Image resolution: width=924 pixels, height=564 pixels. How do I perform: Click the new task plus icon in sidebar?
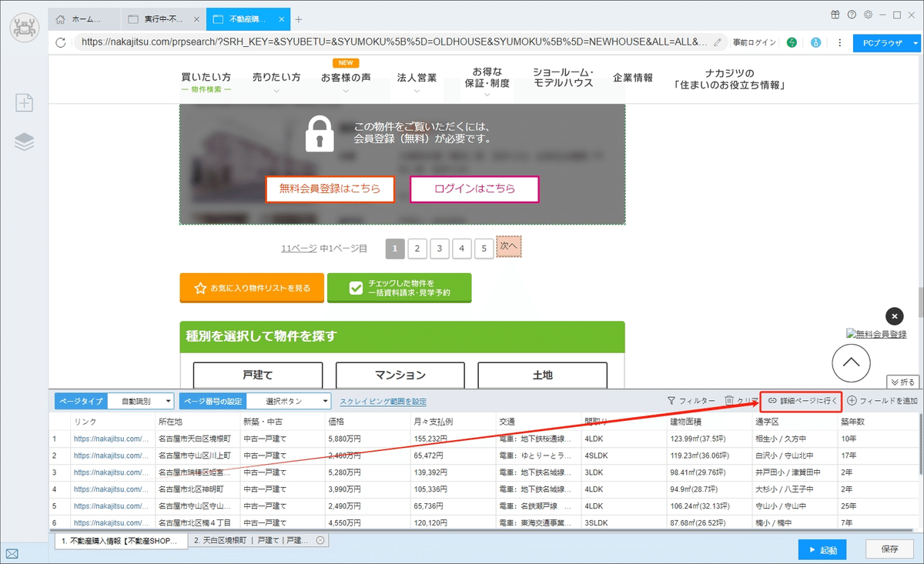(x=25, y=103)
